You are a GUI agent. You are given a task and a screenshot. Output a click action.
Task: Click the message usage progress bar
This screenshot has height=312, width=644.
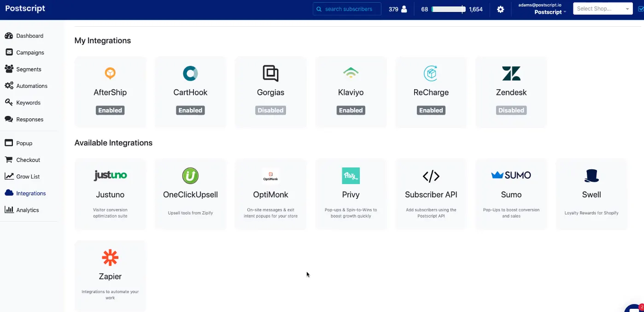click(x=449, y=9)
